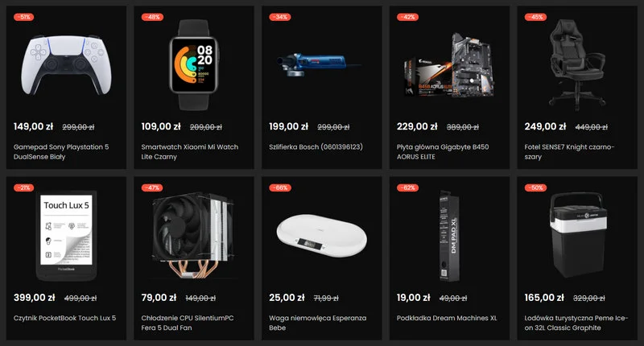Screen dimensions: 644x346
Task: Open the DualSense gamepad product image
Action: [x=66, y=65]
